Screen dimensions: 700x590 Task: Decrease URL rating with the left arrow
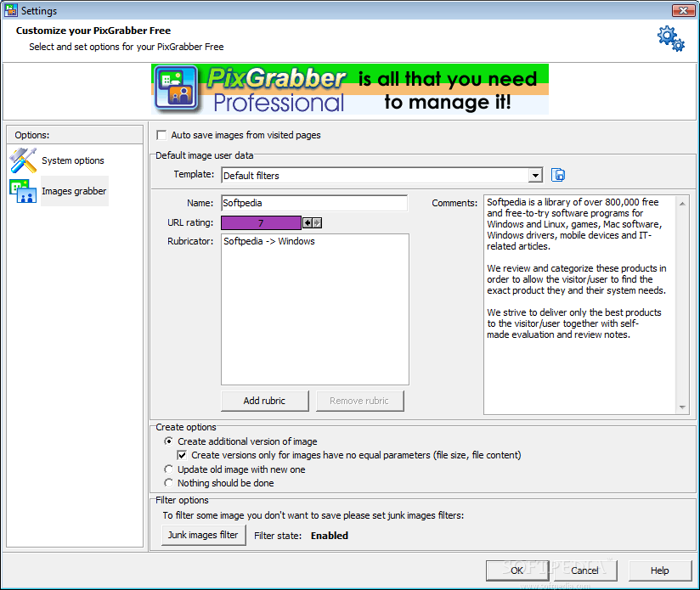tap(308, 222)
